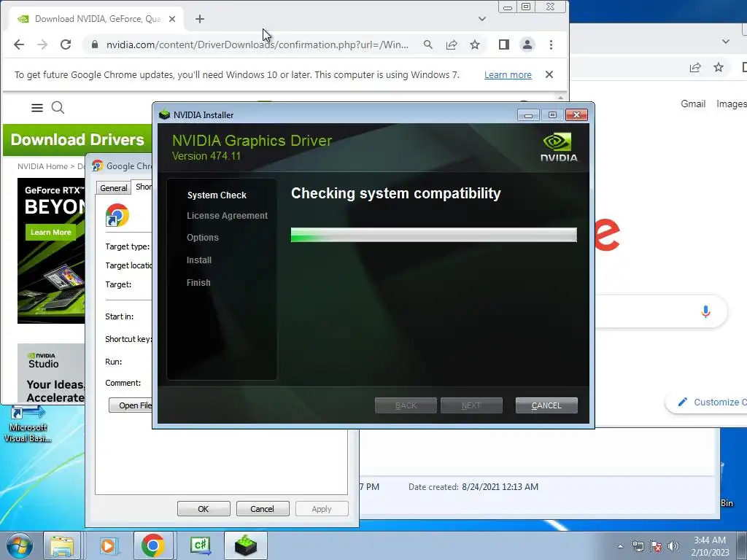Open C# application from taskbar
747x560 pixels.
(x=200, y=545)
